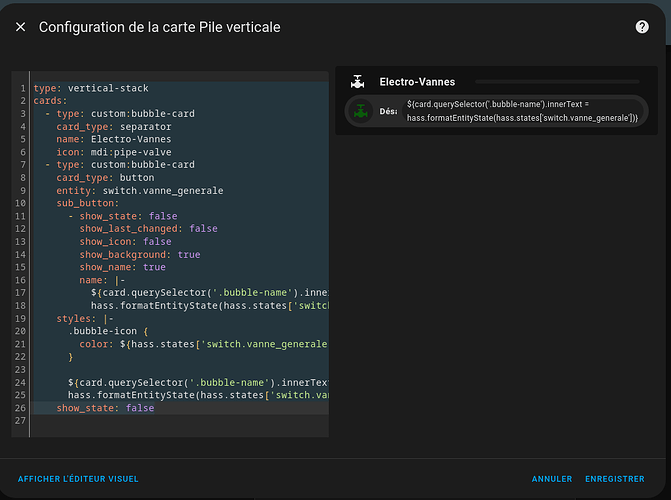Cancel changes with ANNULER
The height and width of the screenshot is (500, 671).
(x=552, y=479)
